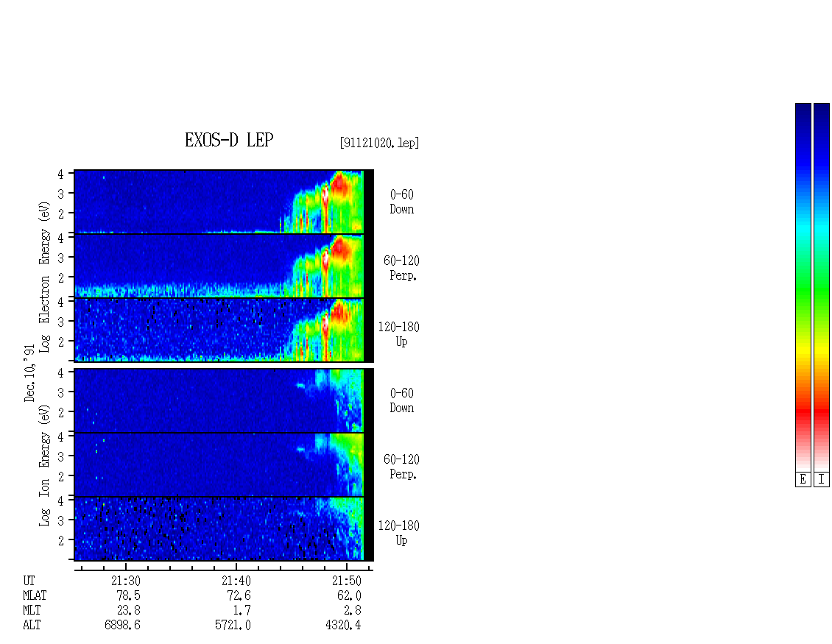This screenshot has height=644, width=832.
Task: Click the Log Ion Energy (eV) axis label
Action: pyautogui.click(x=44, y=466)
